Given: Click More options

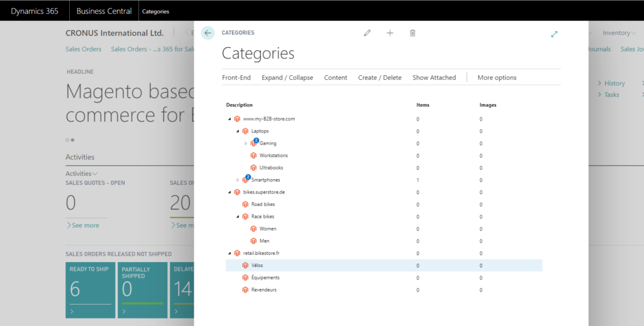Looking at the screenshot, I should tap(497, 77).
